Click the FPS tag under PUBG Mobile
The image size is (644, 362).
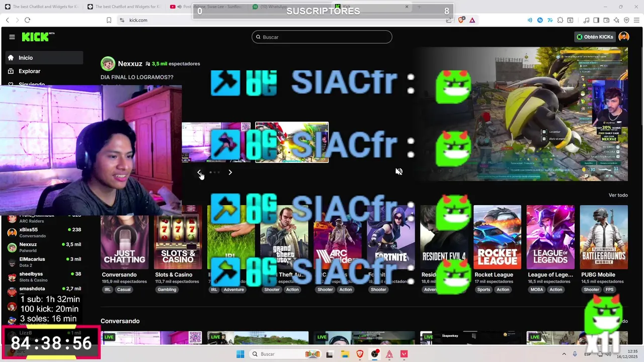pyautogui.click(x=610, y=290)
